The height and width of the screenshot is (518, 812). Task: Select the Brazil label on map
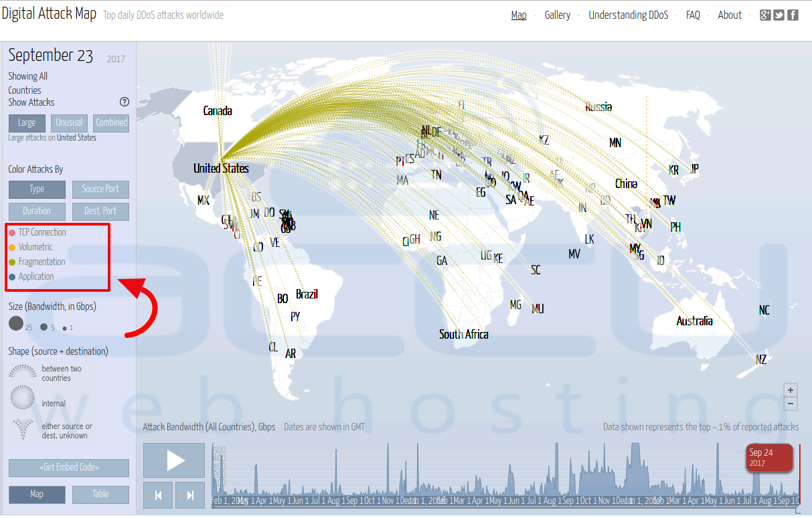coord(307,294)
